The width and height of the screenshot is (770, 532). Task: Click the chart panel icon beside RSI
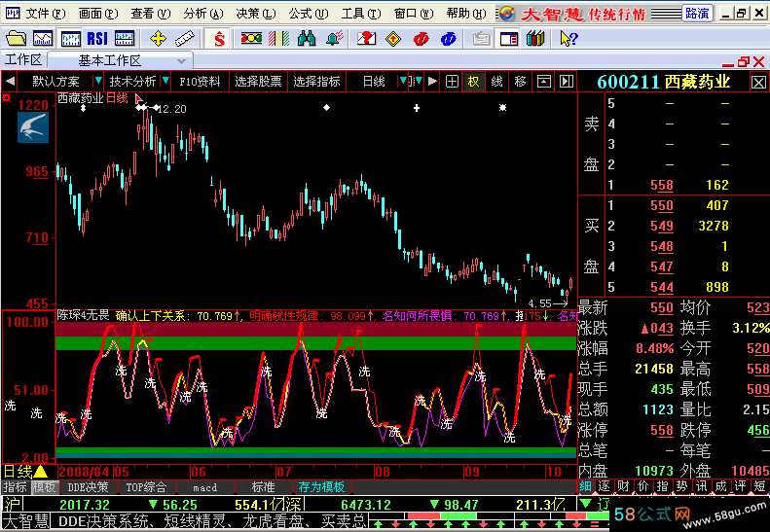click(125, 38)
